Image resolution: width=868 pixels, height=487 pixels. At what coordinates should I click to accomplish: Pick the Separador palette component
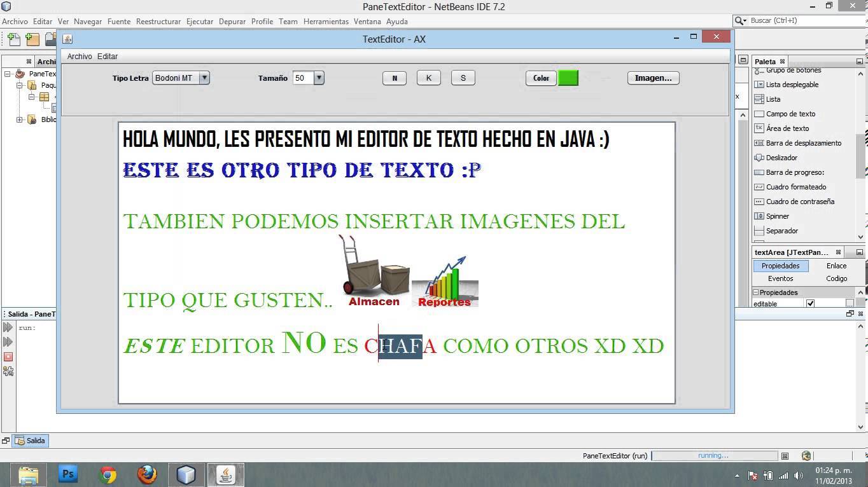[776, 231]
